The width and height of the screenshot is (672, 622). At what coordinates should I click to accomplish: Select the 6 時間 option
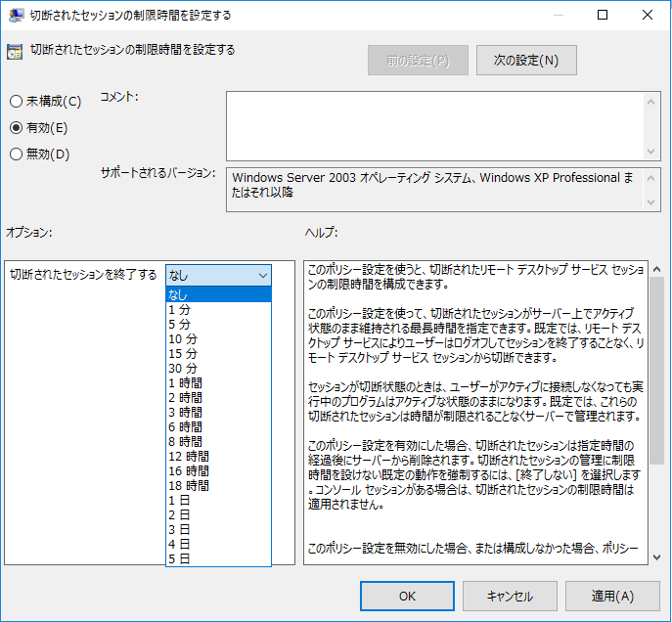pyautogui.click(x=218, y=426)
